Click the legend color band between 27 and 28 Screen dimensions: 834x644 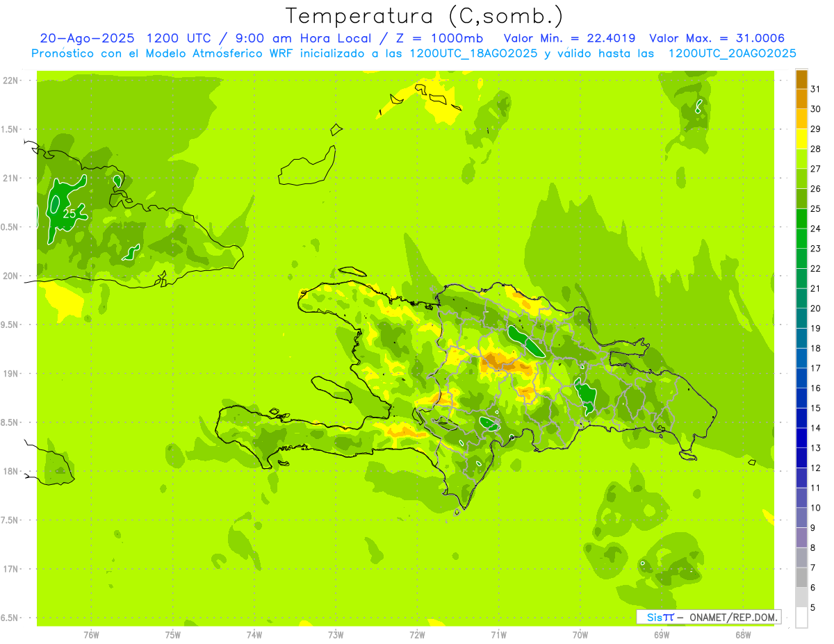coord(801,158)
